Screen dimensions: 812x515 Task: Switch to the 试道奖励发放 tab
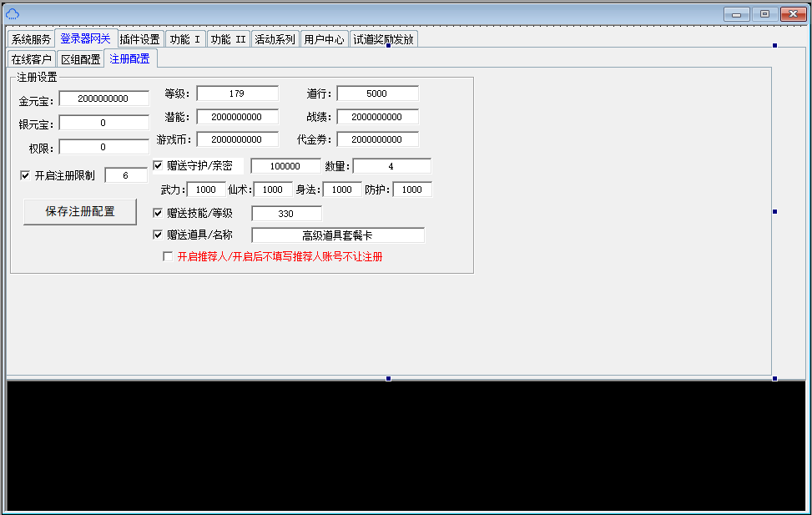[383, 39]
